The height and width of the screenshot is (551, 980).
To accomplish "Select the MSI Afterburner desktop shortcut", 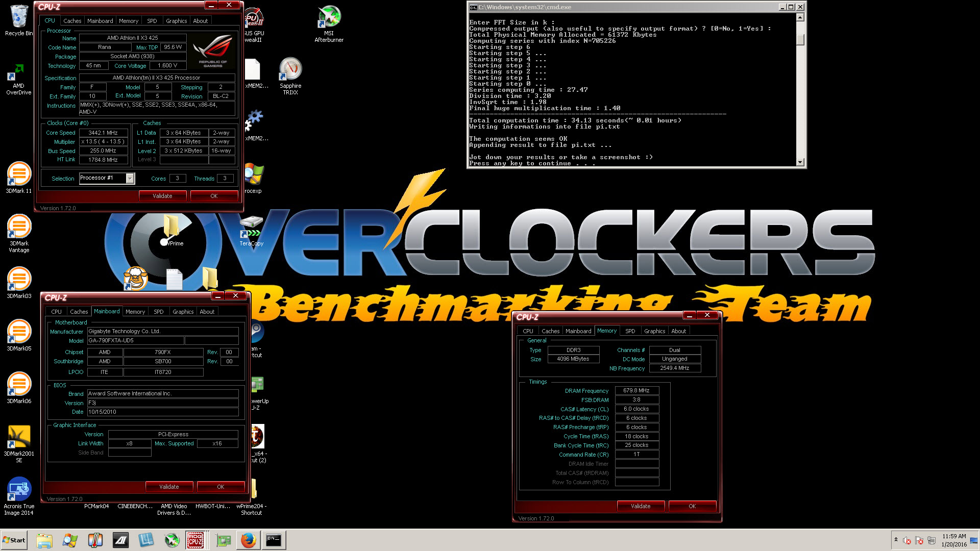I will click(x=329, y=24).
